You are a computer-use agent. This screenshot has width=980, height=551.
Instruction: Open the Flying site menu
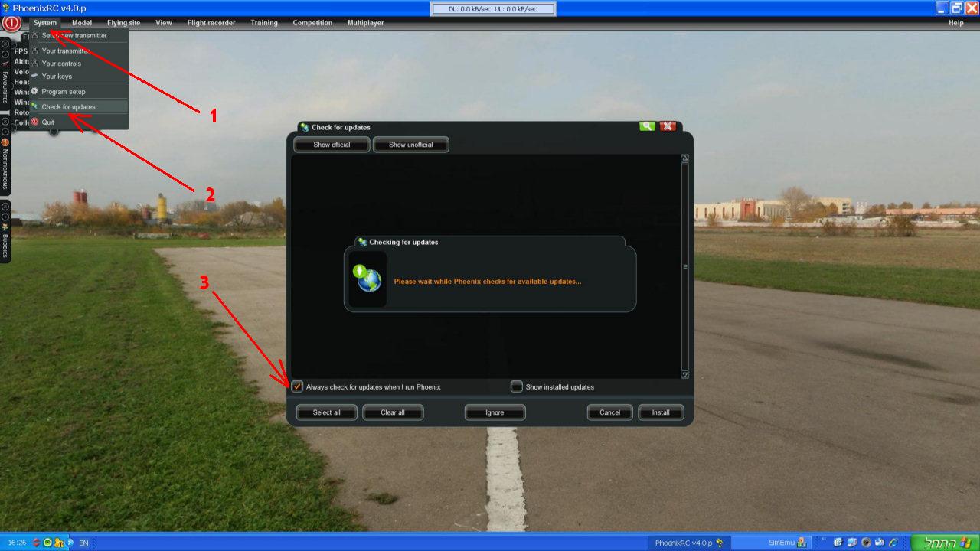tap(124, 23)
